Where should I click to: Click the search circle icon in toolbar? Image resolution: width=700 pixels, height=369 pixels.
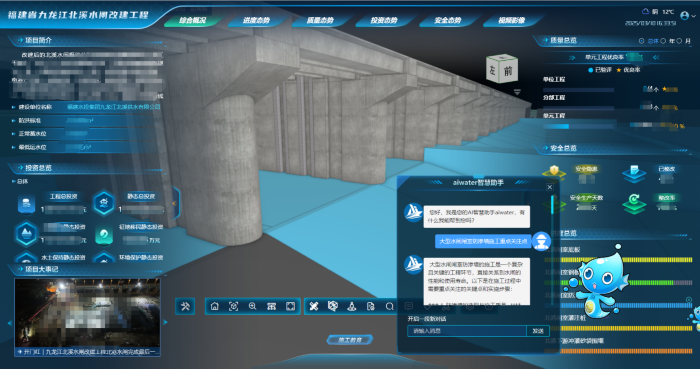390,306
